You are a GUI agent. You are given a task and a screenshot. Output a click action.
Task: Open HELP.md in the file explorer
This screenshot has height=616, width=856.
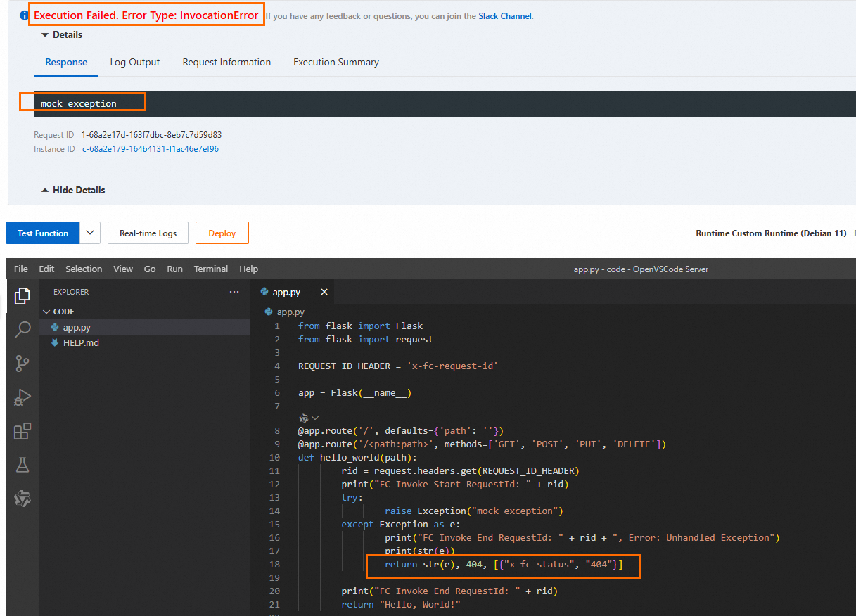pos(81,342)
